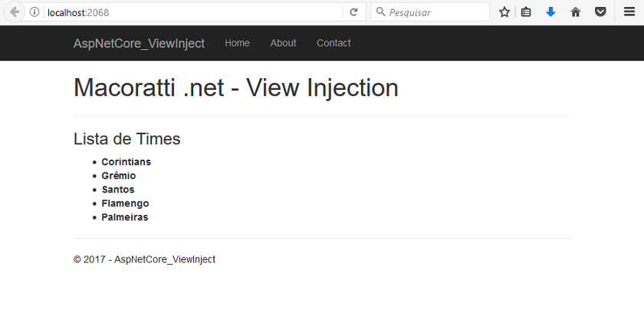Open the AspNetCore_ViewInject brand link
644x336 pixels.
click(139, 44)
